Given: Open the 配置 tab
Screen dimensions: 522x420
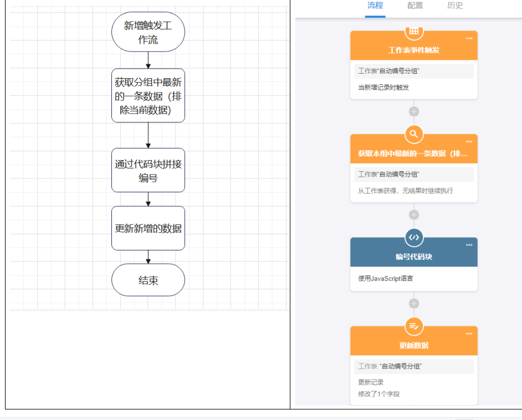Looking at the screenshot, I should [415, 6].
